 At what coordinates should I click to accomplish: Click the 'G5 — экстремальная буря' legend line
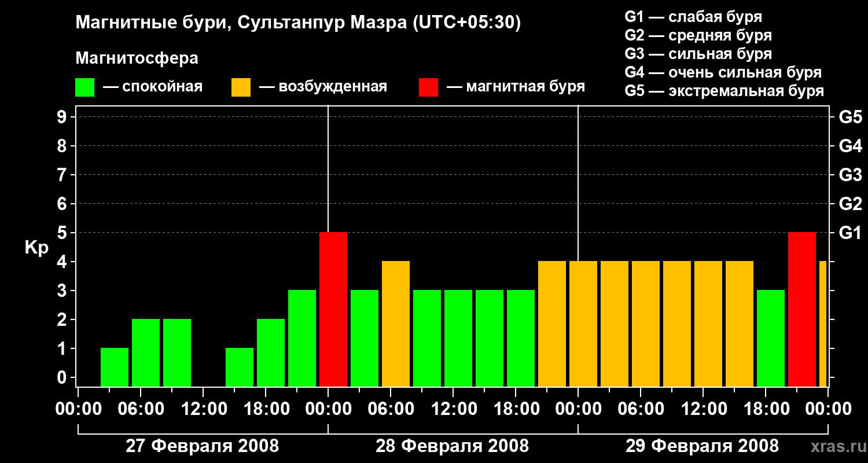(724, 91)
